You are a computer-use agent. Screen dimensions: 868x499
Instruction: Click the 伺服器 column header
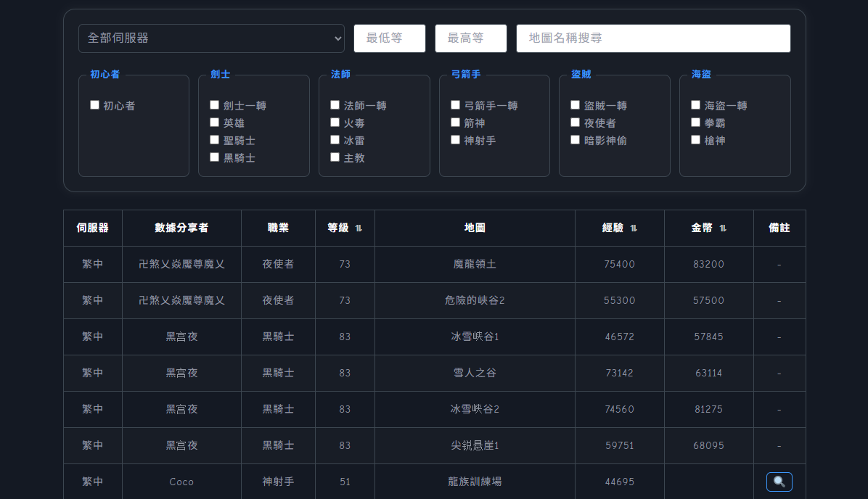tap(92, 228)
